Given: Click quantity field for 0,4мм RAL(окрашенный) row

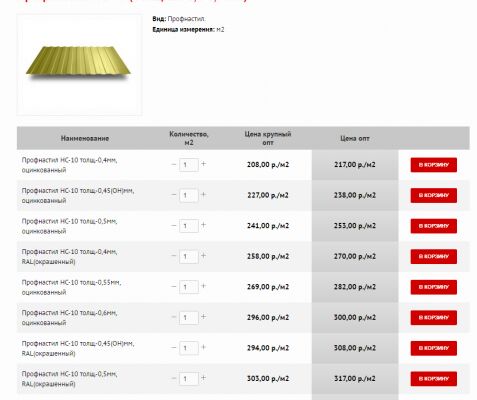Looking at the screenshot, I should coord(189,256).
